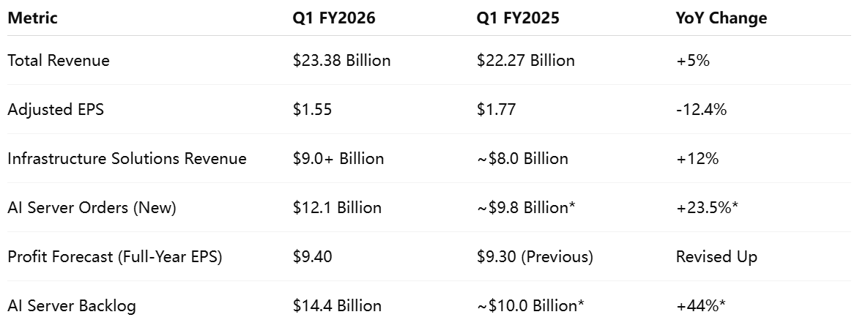
Task: Select the $9.0+ Billion cell
Action: tap(338, 158)
